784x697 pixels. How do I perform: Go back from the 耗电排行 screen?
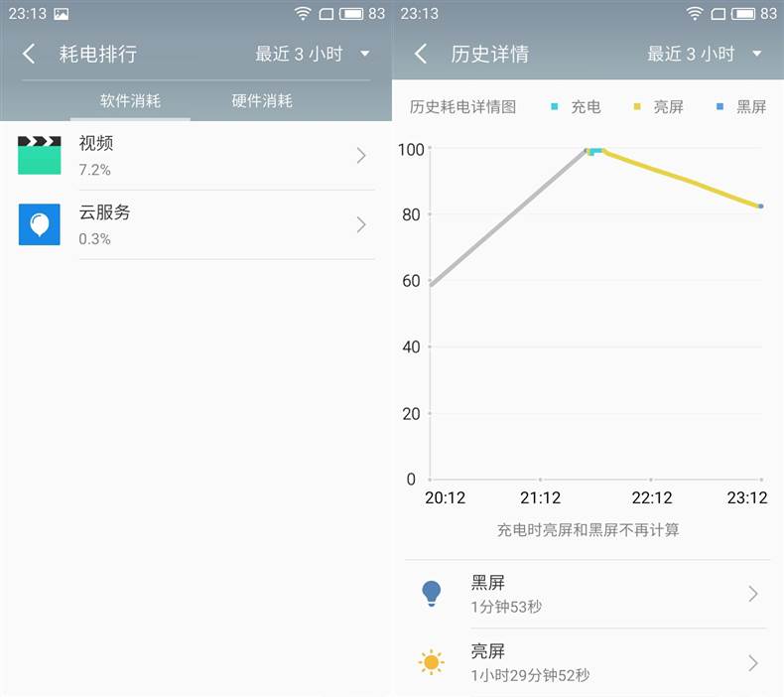(x=29, y=54)
